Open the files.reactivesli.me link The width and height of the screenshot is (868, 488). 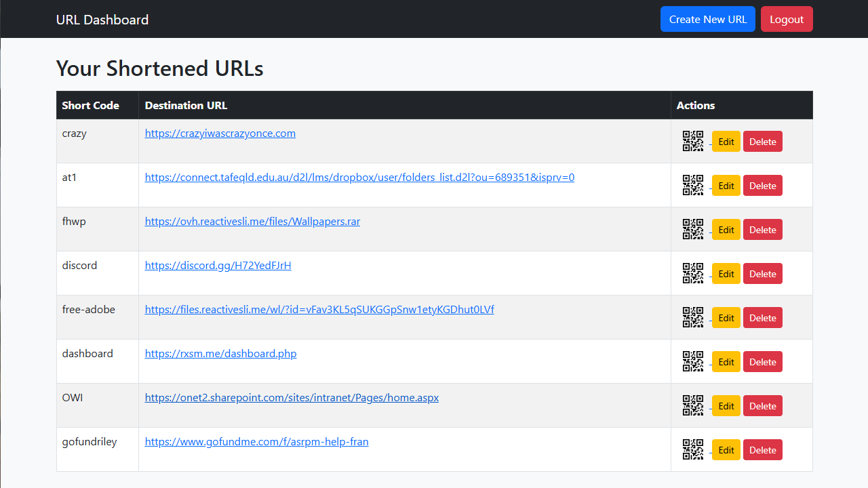pyautogui.click(x=319, y=310)
